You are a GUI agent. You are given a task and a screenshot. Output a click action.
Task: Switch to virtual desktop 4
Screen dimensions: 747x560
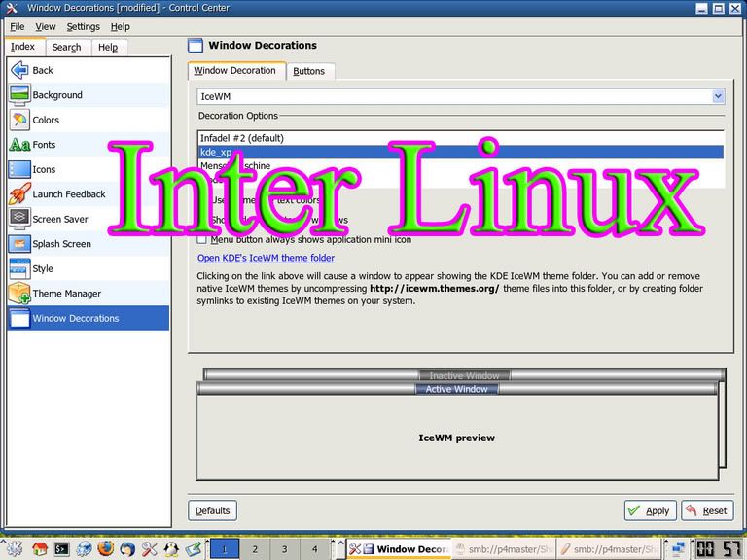pos(314,549)
